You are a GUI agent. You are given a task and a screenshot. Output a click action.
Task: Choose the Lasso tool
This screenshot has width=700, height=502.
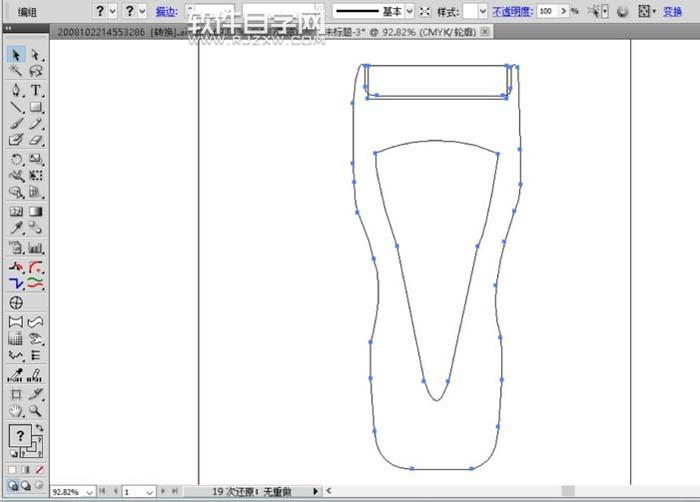click(35, 72)
